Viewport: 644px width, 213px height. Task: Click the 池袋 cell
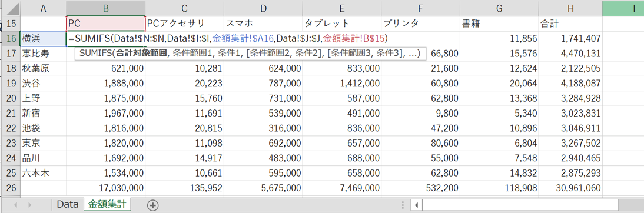pyautogui.click(x=44, y=128)
